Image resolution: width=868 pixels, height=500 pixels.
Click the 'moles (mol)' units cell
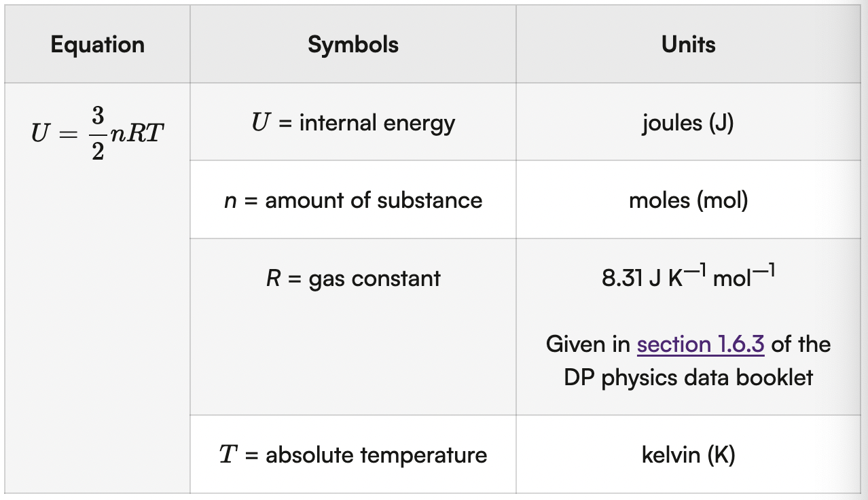coord(688,200)
